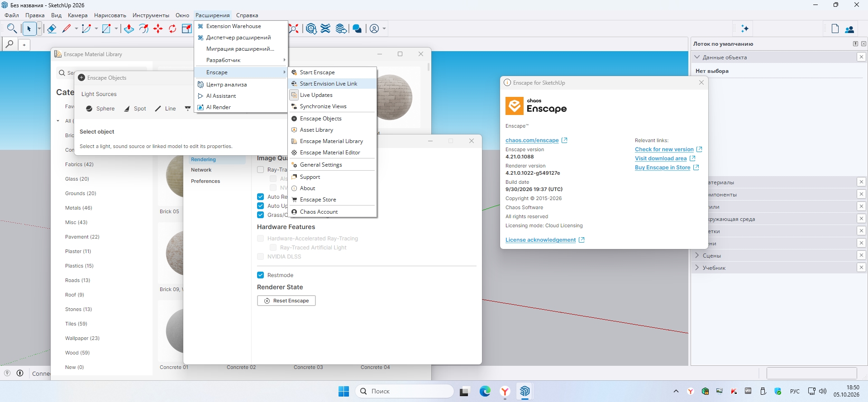Select the arrow Select tool

coord(29,29)
